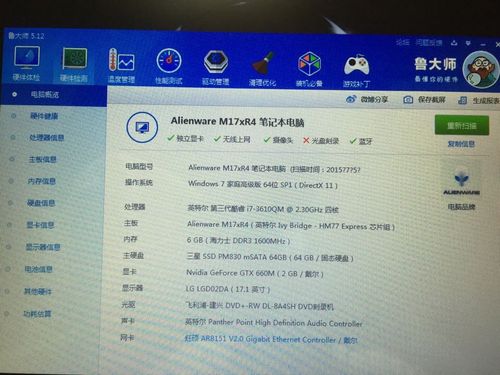Click the i7-3610QM processor value

pyautogui.click(x=263, y=209)
